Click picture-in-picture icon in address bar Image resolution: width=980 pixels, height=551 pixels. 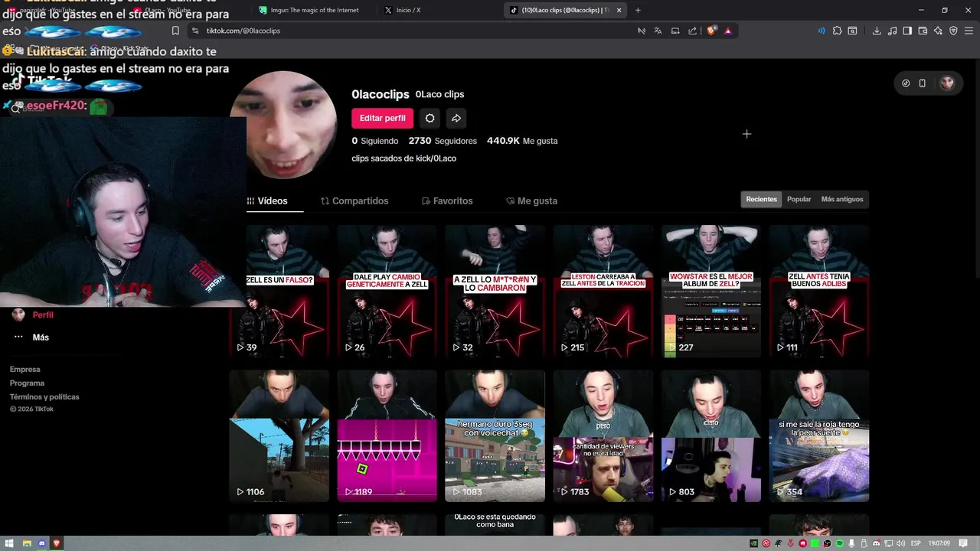[675, 31]
